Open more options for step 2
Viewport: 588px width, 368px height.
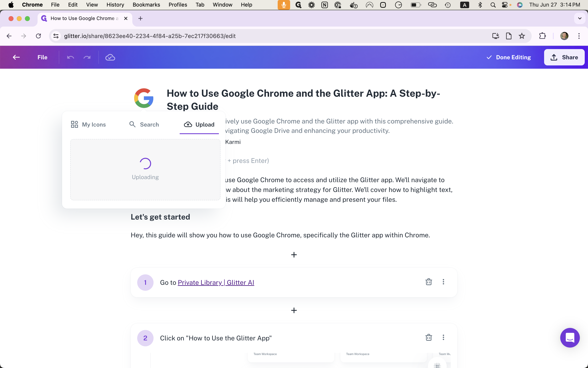[443, 337]
